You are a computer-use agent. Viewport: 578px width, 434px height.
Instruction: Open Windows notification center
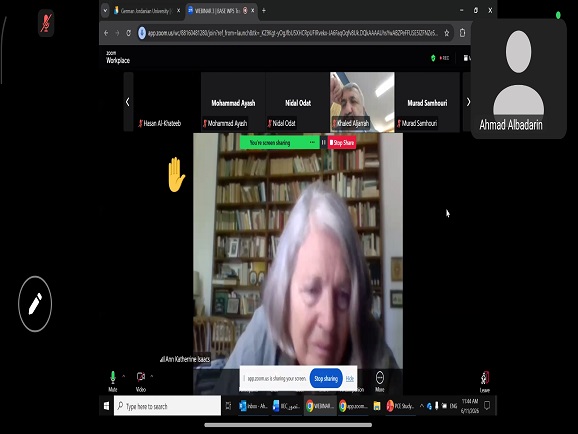(487, 406)
